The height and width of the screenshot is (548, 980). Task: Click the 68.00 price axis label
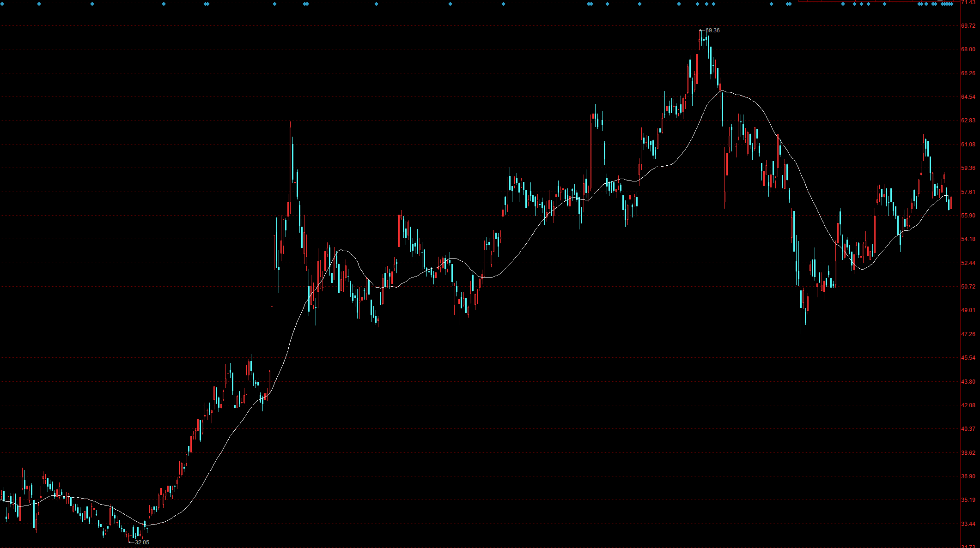click(968, 49)
